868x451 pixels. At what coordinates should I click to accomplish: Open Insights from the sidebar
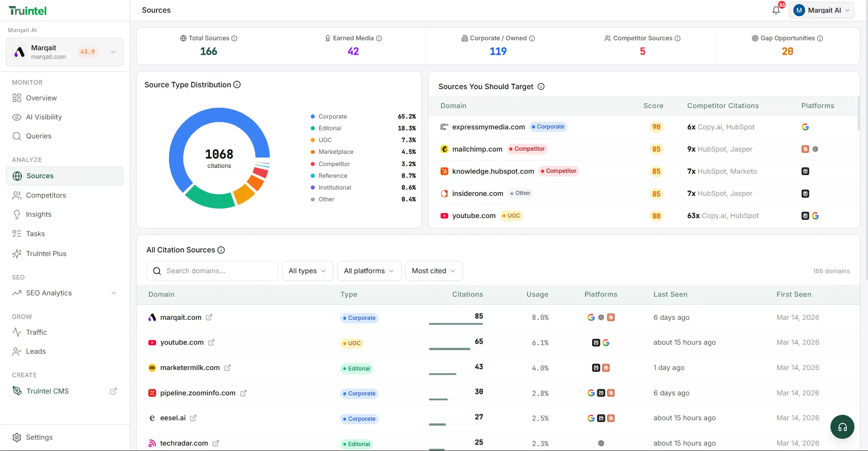click(x=38, y=214)
